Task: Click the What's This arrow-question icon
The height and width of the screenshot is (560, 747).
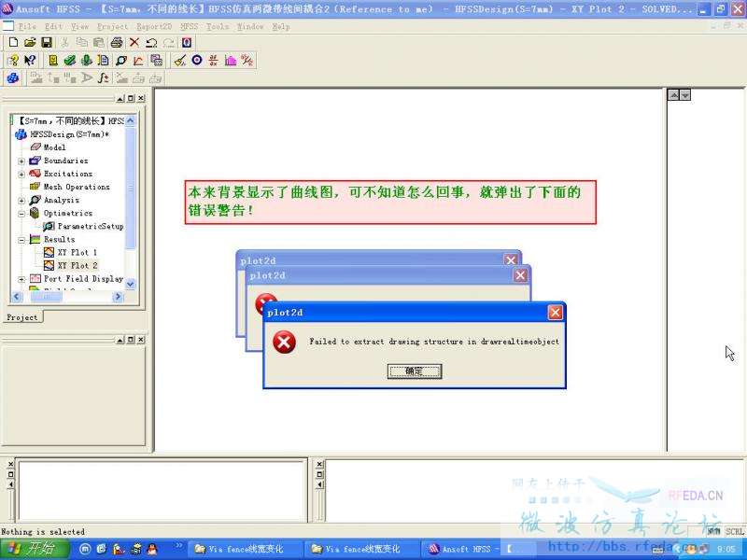Action: coord(30,61)
